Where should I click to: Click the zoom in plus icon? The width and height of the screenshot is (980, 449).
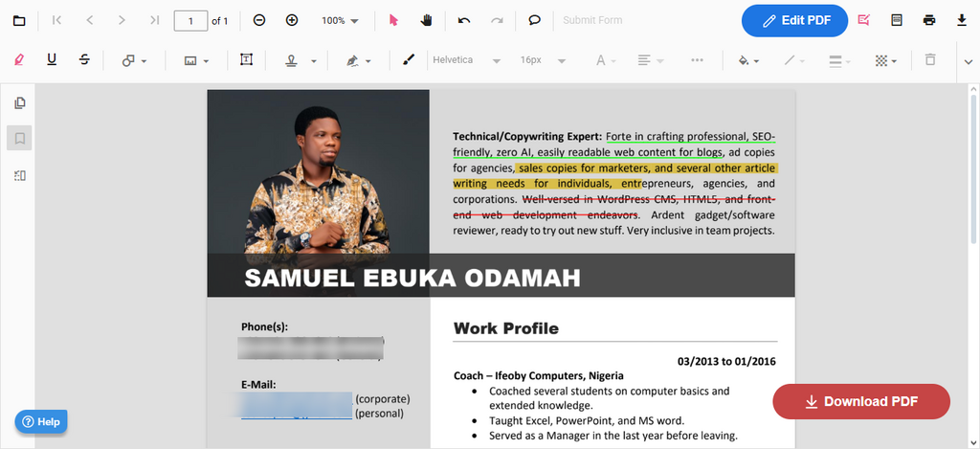(292, 20)
